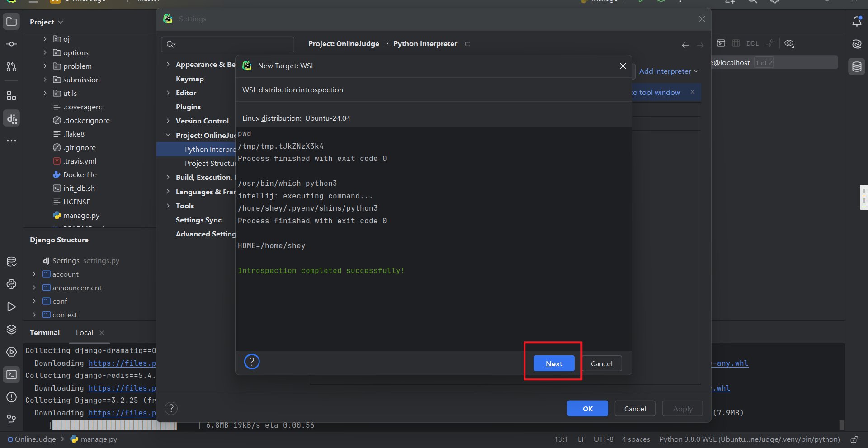Collapse Project: OnlineJudge settings section
Viewport: 868px width, 448px height.
click(x=168, y=135)
